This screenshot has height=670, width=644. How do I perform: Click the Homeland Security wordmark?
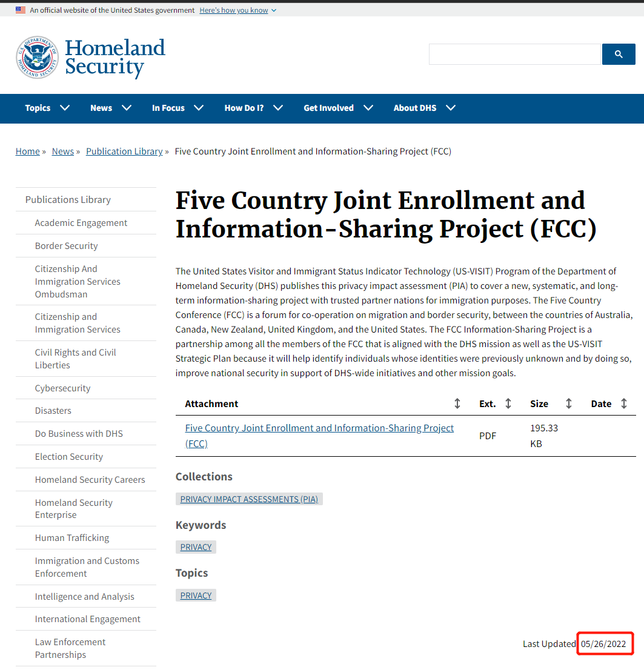coord(115,58)
